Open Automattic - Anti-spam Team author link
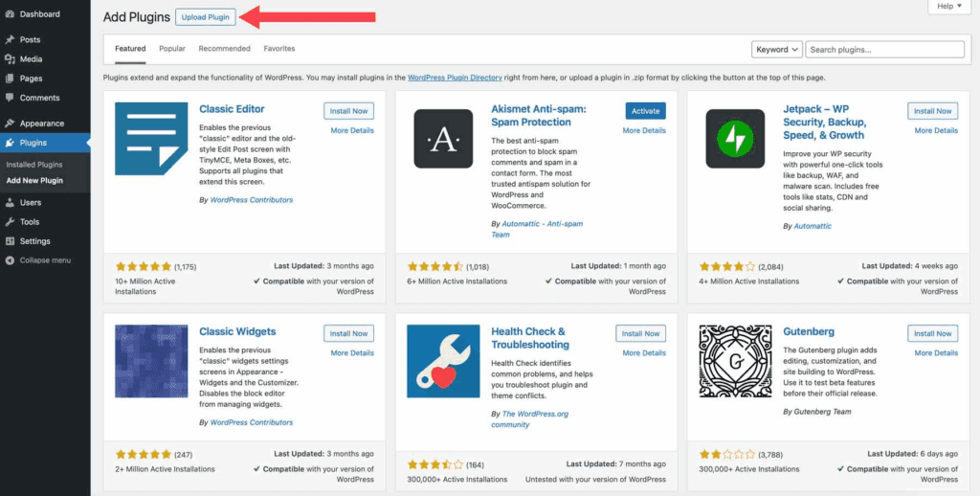The image size is (980, 496). pyautogui.click(x=538, y=229)
